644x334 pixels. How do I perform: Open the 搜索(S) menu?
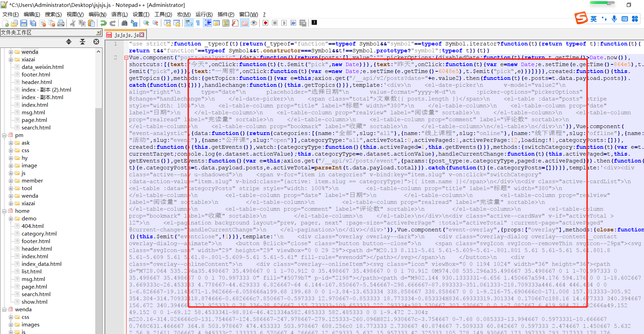[x=54, y=14]
